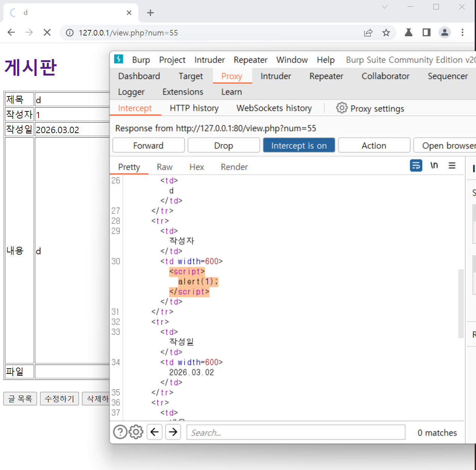
Task: Click the browser address bar URL
Action: [x=128, y=33]
